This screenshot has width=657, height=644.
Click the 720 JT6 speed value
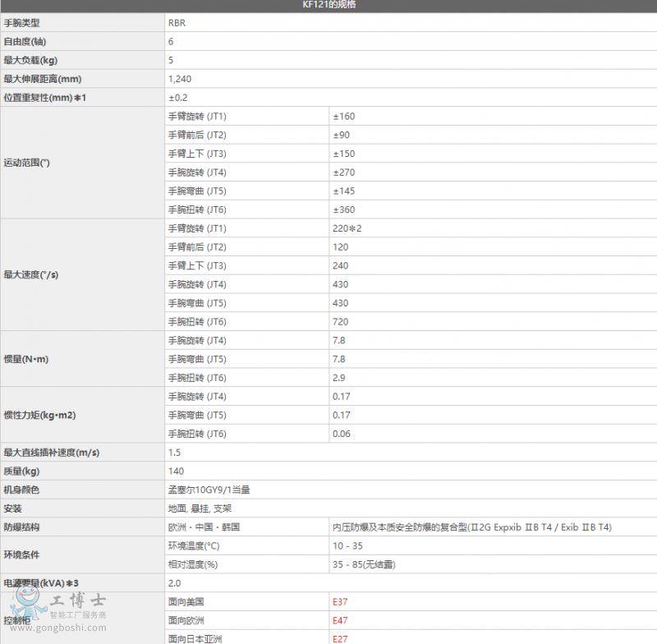point(340,321)
